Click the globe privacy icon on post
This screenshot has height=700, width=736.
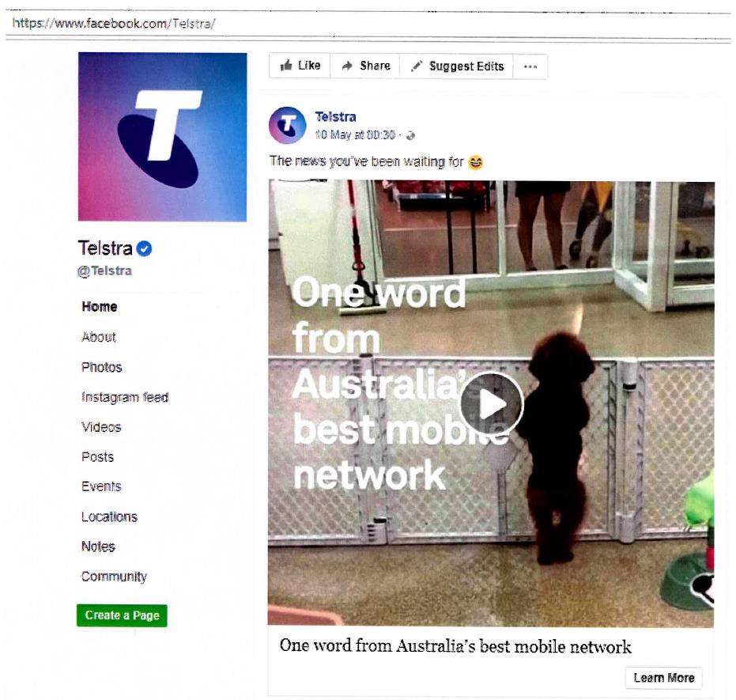point(411,136)
